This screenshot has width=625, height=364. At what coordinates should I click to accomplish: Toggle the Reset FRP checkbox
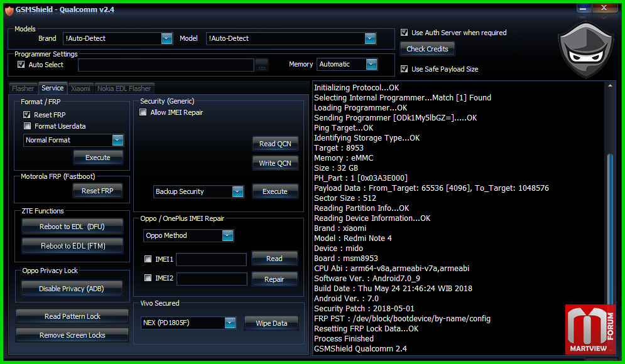(x=27, y=115)
